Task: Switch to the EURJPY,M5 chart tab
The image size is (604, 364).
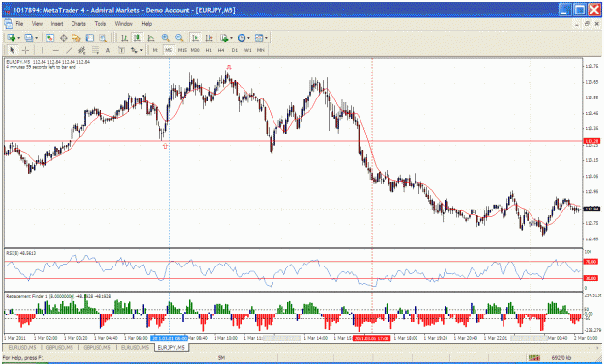Action: [171, 347]
